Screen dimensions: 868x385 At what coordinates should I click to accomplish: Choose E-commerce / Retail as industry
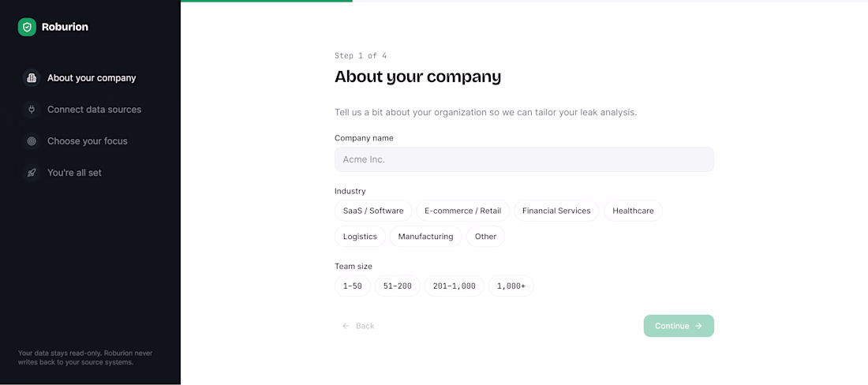click(462, 211)
